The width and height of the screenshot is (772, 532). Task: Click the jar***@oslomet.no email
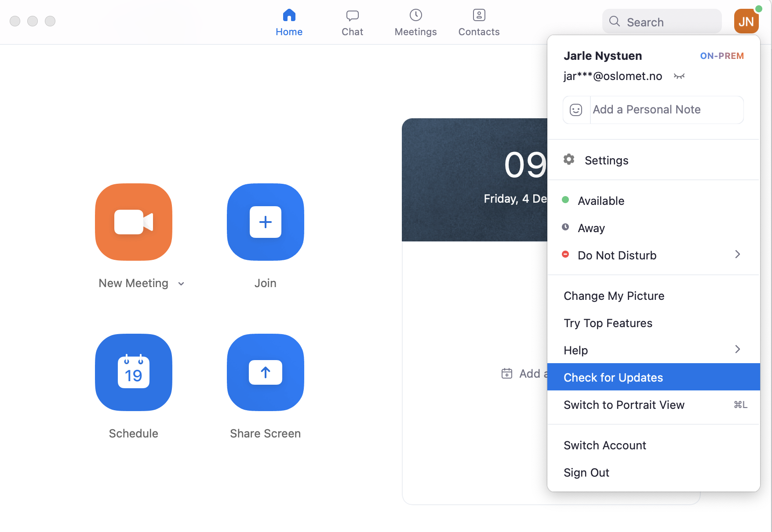(613, 77)
